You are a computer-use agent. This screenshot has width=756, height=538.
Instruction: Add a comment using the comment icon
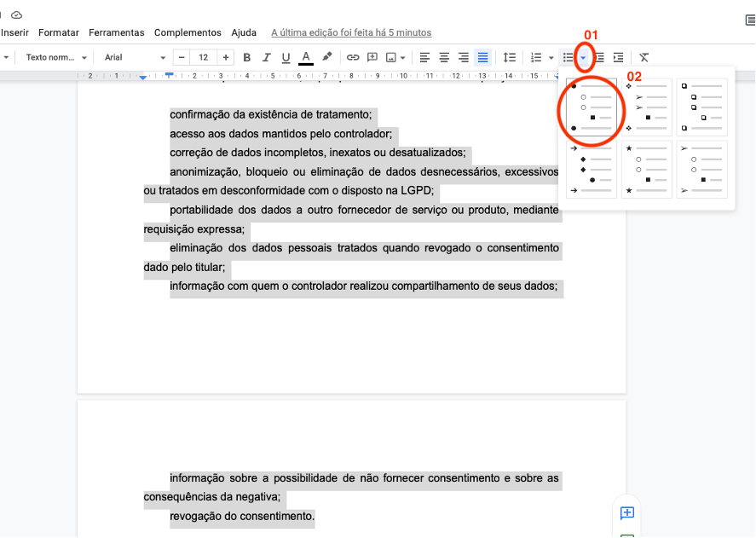pos(372,57)
